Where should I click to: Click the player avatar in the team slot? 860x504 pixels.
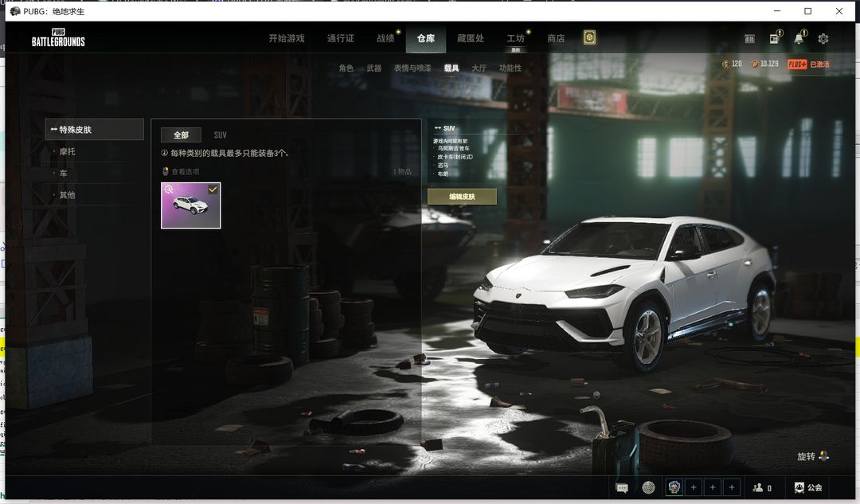tap(674, 487)
